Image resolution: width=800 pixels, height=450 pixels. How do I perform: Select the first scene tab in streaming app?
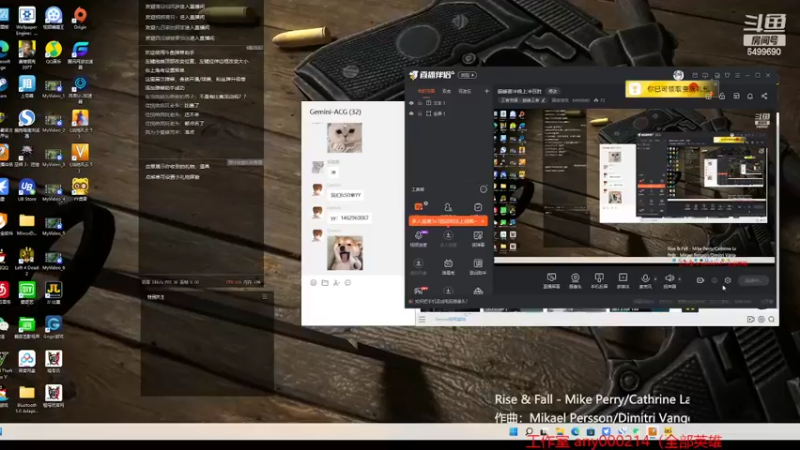pos(426,91)
